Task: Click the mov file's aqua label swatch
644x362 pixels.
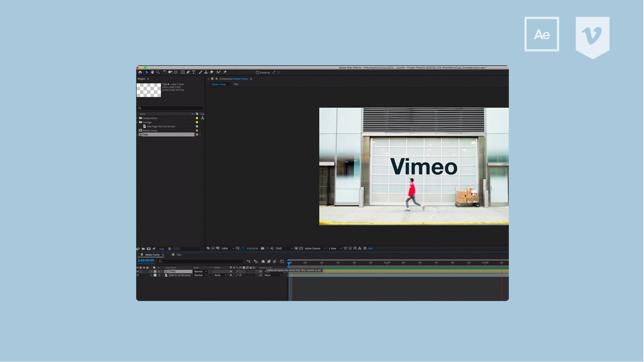Action: (197, 126)
